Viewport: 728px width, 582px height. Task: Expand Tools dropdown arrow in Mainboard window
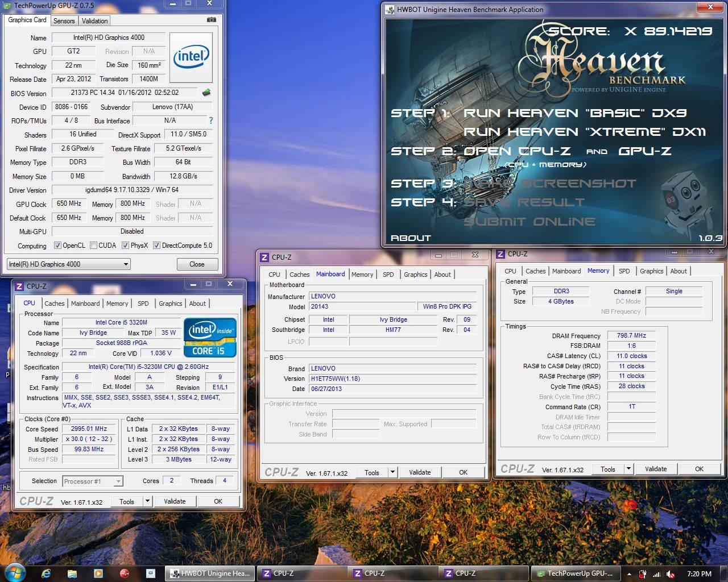click(392, 472)
